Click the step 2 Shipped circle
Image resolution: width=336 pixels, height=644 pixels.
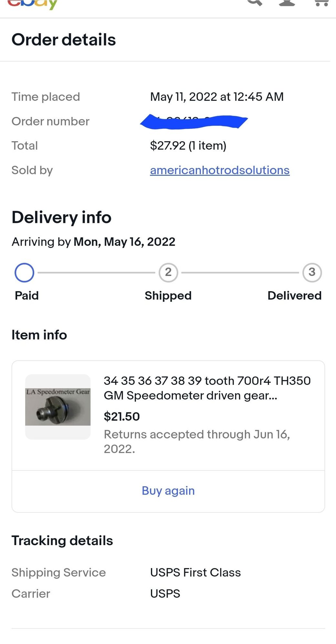click(x=168, y=272)
